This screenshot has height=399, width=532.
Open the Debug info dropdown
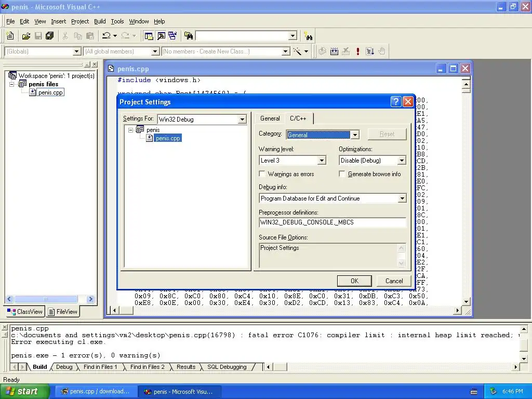click(402, 198)
